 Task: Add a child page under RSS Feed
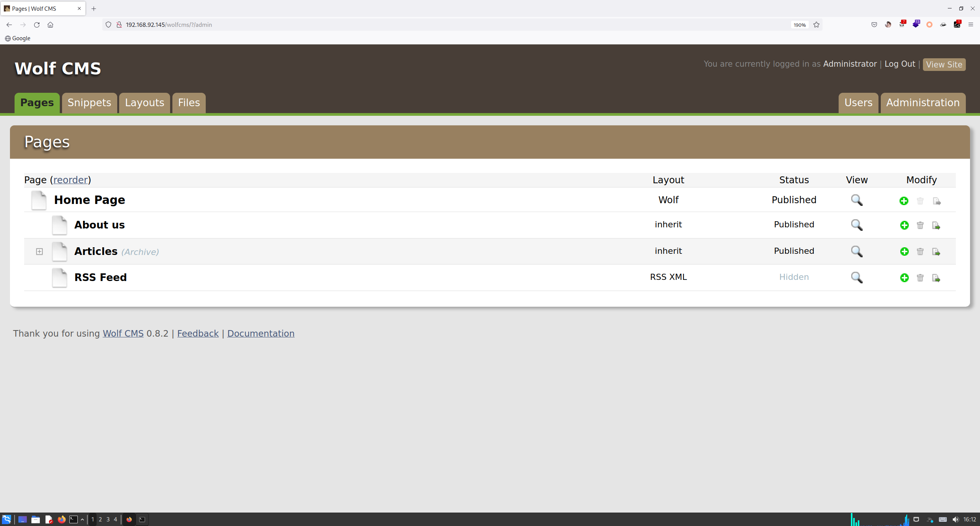(904, 278)
